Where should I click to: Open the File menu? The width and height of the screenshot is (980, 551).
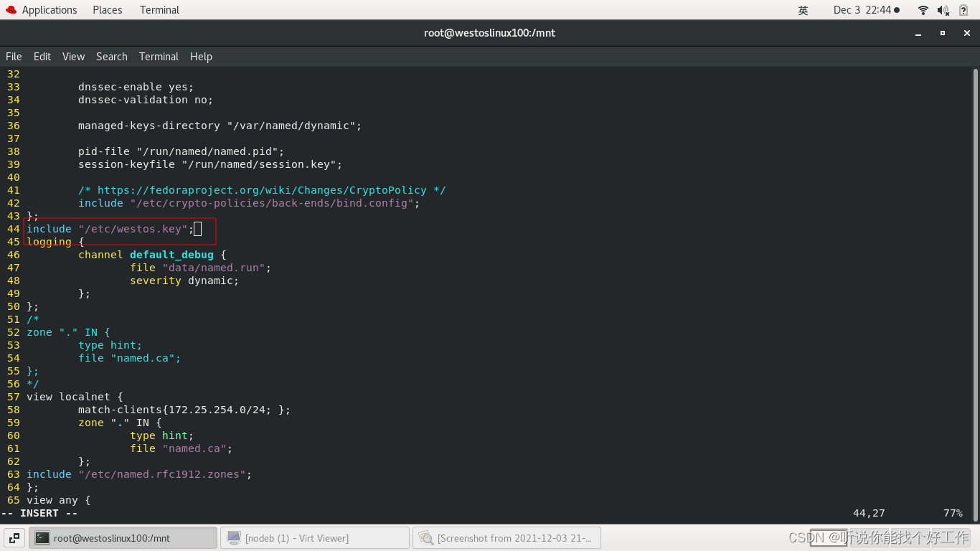(14, 57)
